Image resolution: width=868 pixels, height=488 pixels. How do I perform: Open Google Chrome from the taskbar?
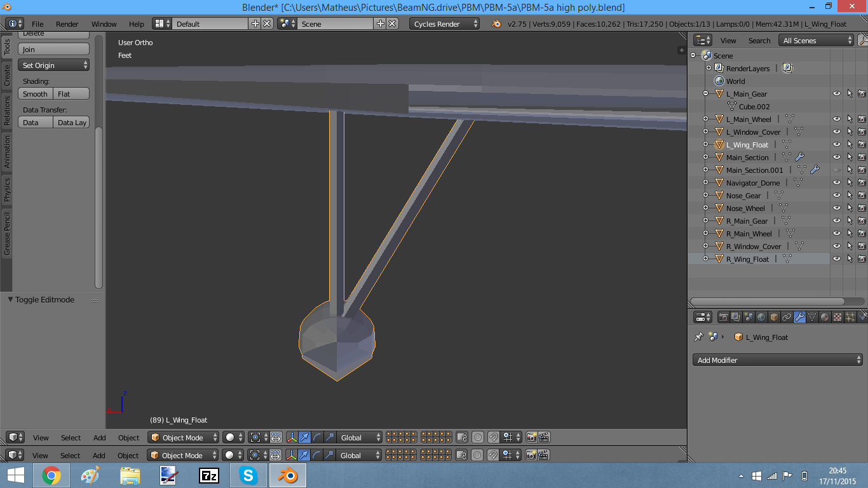[x=51, y=475]
